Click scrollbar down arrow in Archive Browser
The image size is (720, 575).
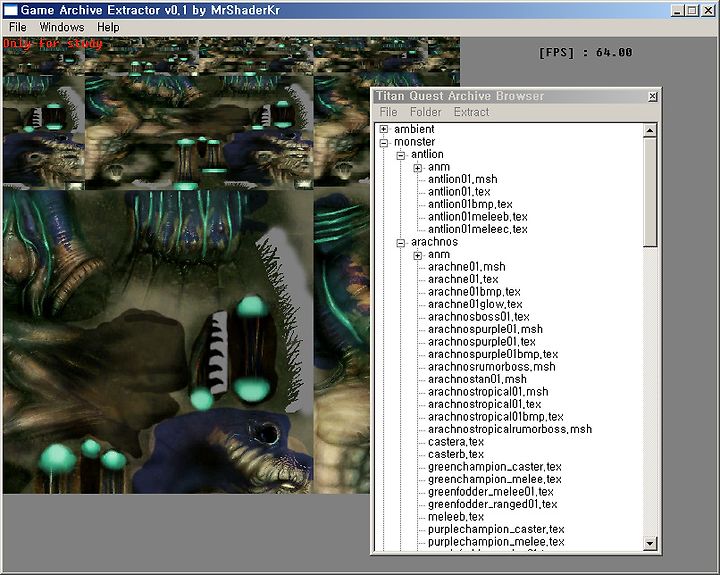point(649,543)
